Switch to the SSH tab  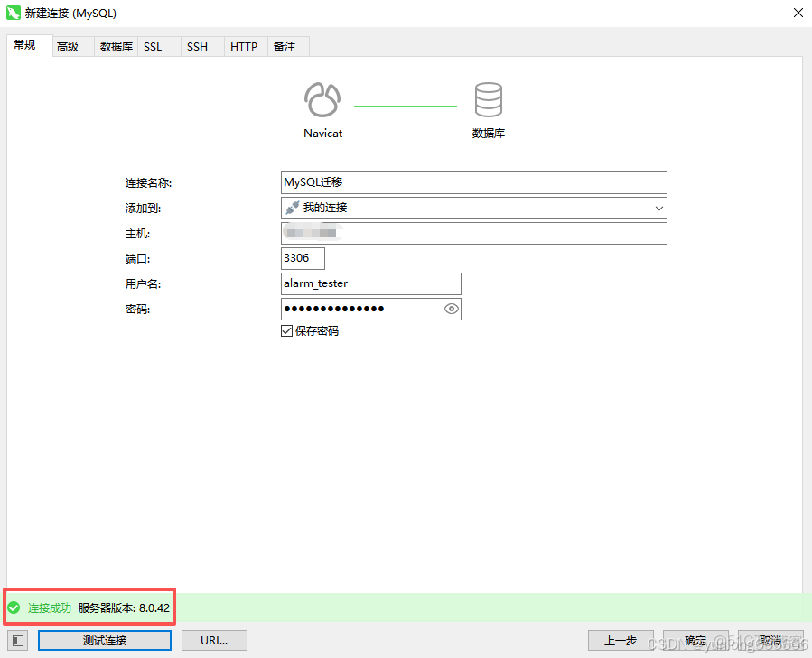point(197,46)
